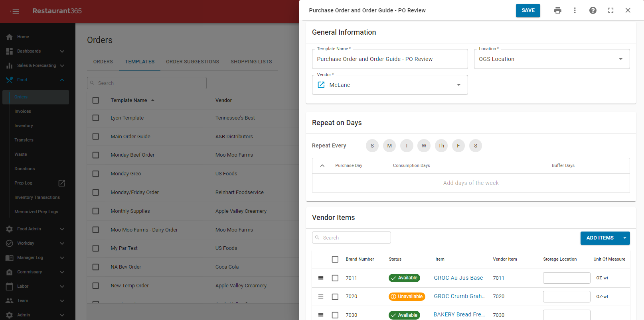644x320 pixels.
Task: Print the purchase order template
Action: [x=558, y=10]
